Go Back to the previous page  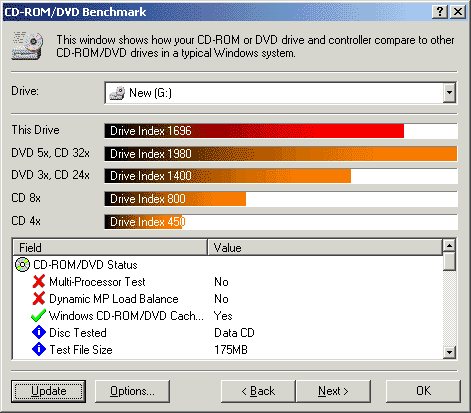click(x=258, y=391)
